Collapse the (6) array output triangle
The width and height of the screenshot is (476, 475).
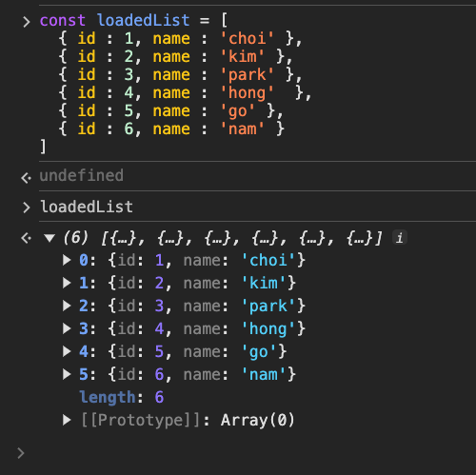[x=50, y=238]
